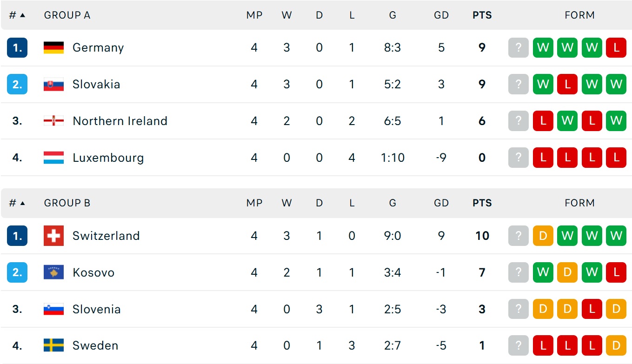Open the Switzerland team link
Screen dimensions: 632x364
[106, 236]
